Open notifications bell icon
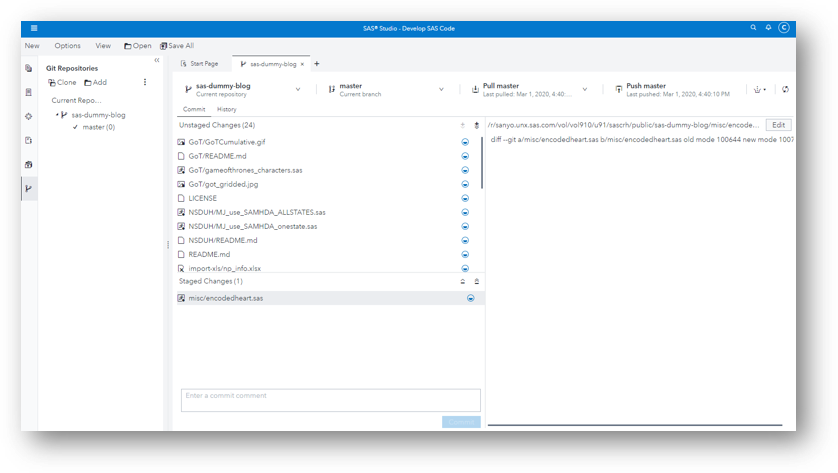Image resolution: width=838 pixels, height=473 pixels. tap(768, 27)
